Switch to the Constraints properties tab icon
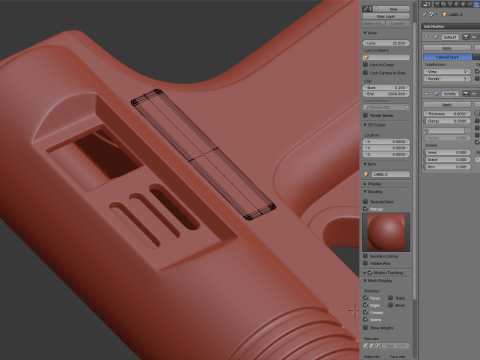480x360 pixels. coord(469,4)
